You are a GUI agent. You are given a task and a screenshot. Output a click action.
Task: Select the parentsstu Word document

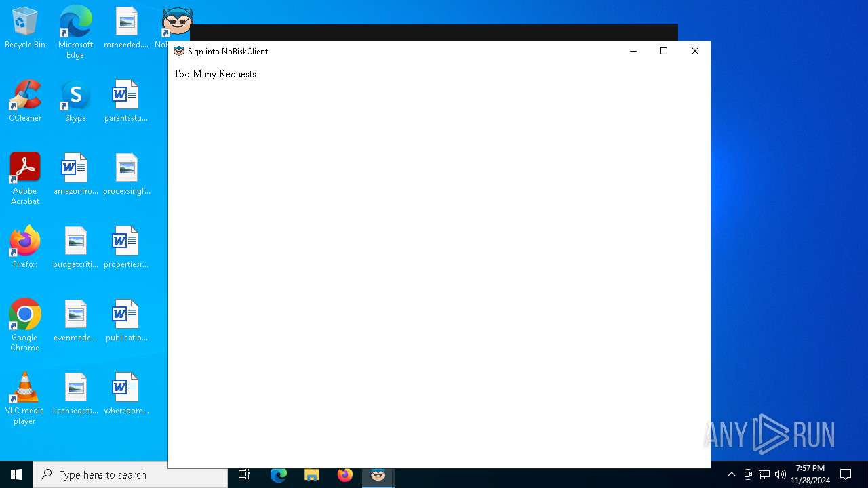point(126,102)
